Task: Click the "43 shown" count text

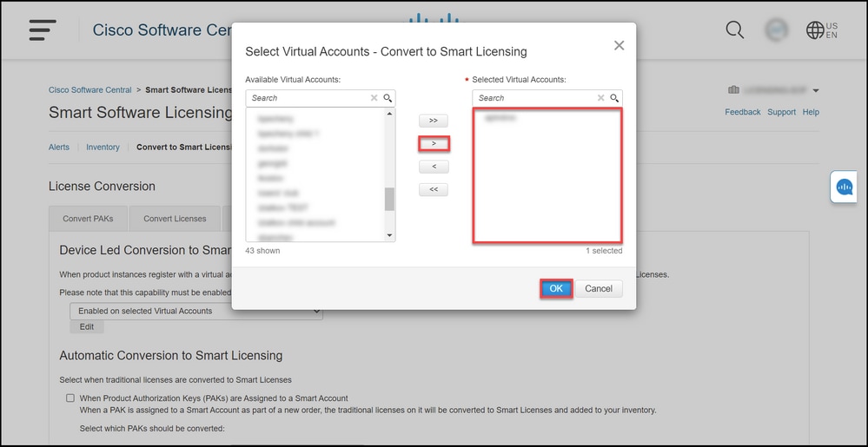Action: 262,251
